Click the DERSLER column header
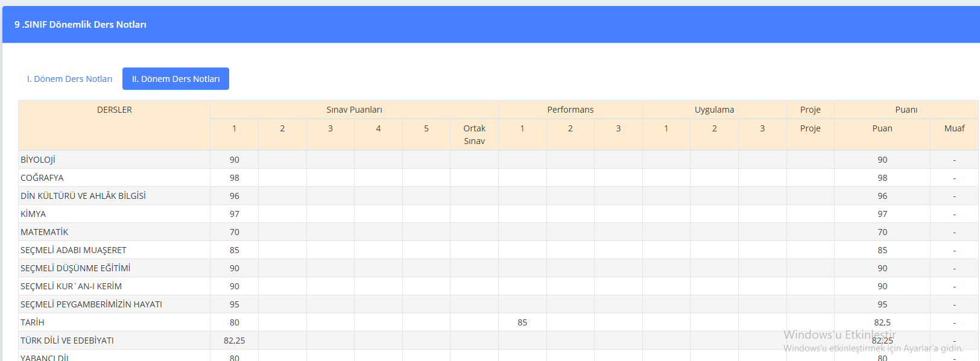980x361 pixels. [114, 110]
